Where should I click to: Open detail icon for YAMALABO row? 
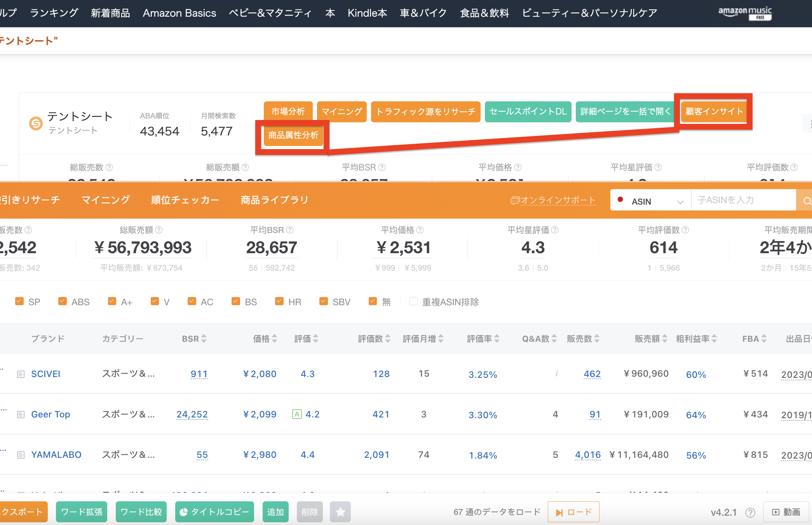[x=21, y=455]
